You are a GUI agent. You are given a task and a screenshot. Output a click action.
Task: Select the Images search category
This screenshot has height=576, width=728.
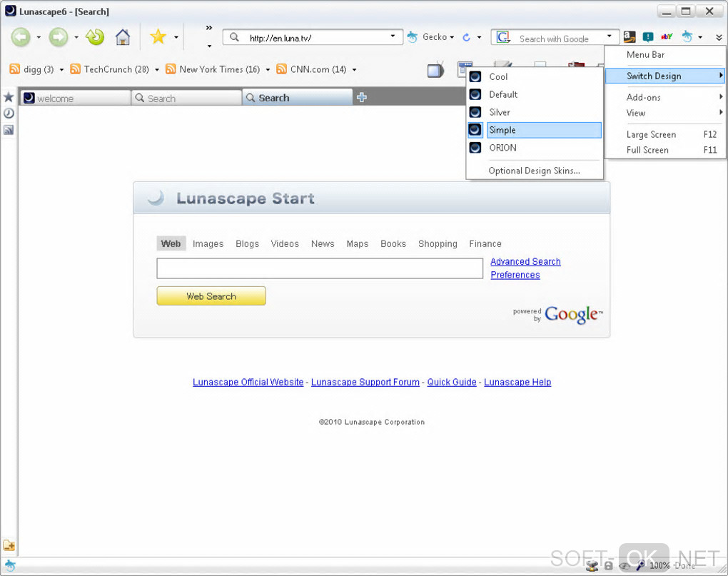pyautogui.click(x=208, y=243)
